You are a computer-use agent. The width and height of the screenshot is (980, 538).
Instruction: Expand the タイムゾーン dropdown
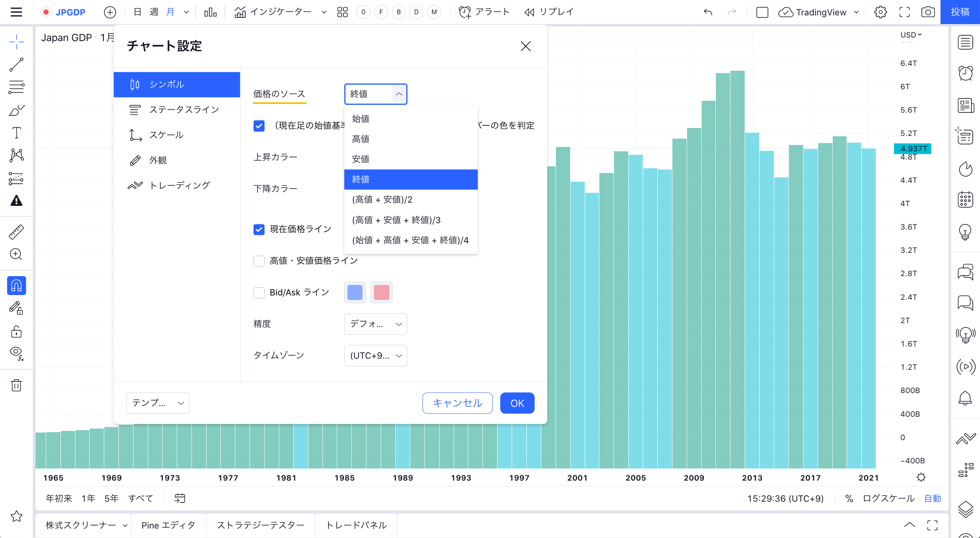[x=375, y=356]
